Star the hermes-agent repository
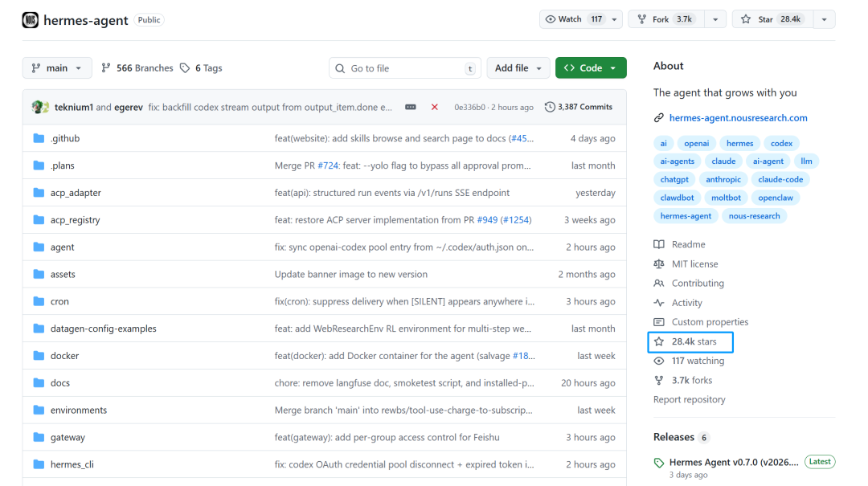Image resolution: width=868 pixels, height=486 pixels. [769, 19]
